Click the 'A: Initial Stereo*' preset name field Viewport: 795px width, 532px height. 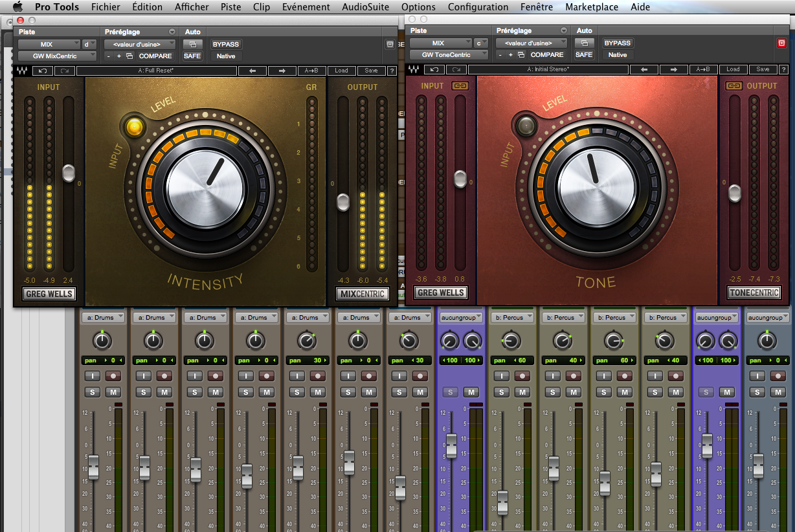tap(548, 69)
